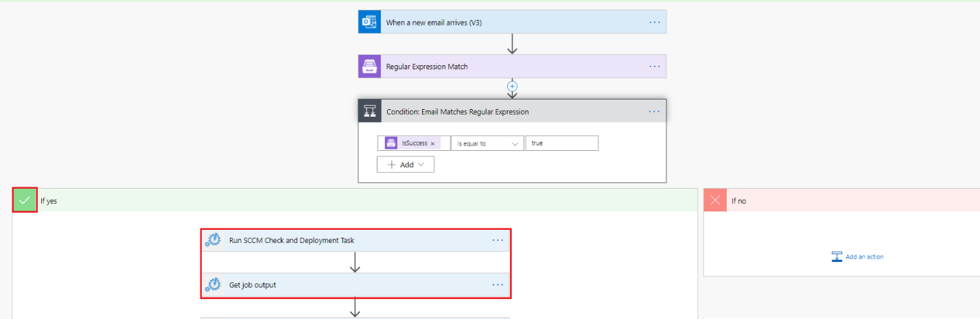Open ellipsis menu for Run SCCM task
The width and height of the screenshot is (980, 319).
click(498, 240)
